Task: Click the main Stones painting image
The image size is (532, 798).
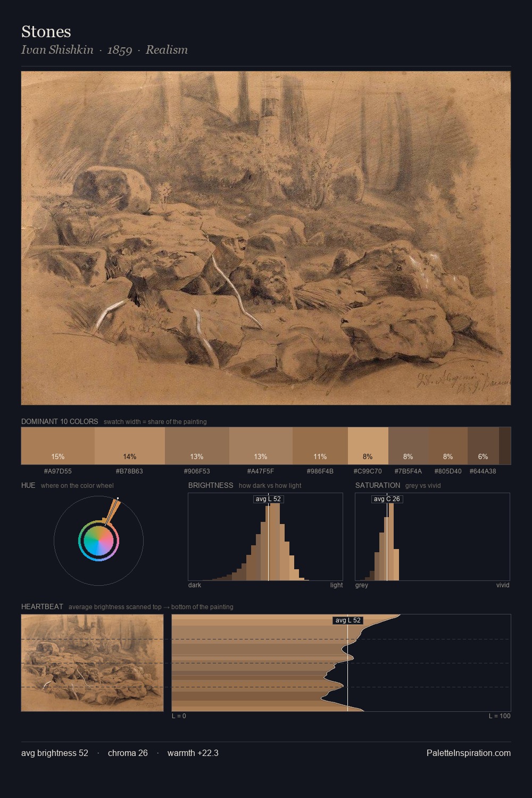Action: [266, 238]
